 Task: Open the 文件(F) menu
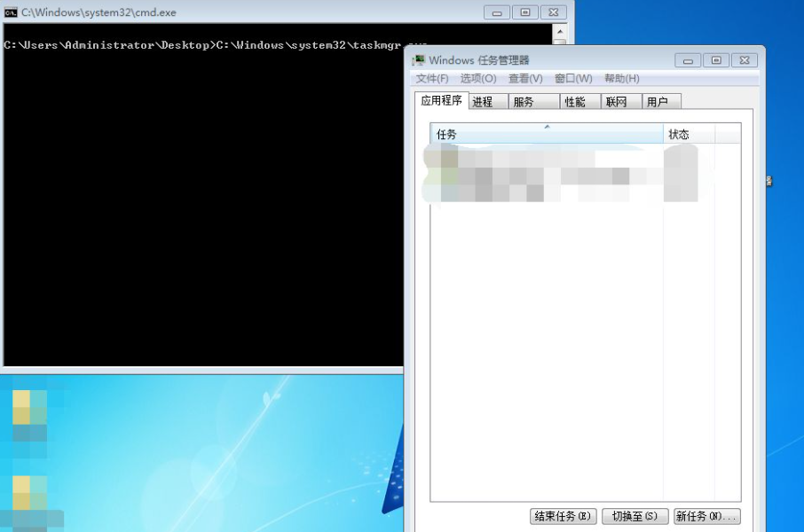click(x=431, y=79)
